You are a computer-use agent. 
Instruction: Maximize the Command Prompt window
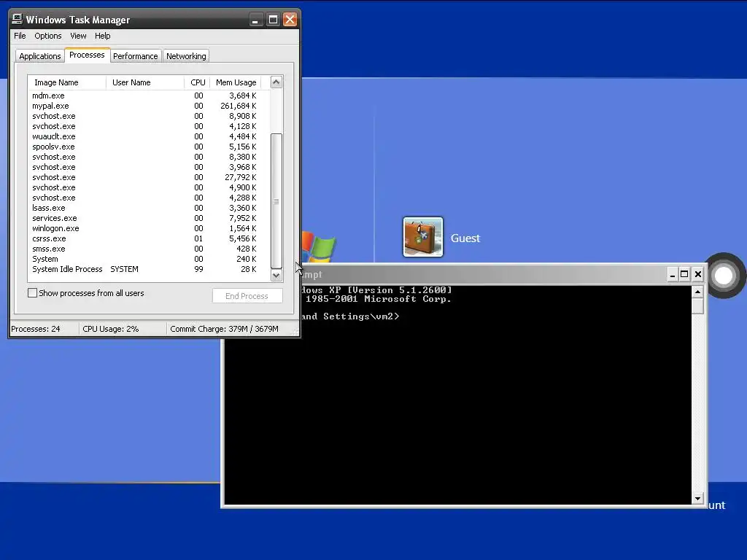click(x=684, y=274)
